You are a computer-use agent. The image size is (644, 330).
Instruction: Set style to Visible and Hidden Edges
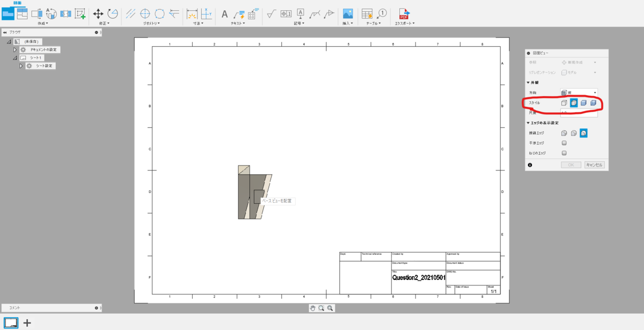(x=574, y=103)
